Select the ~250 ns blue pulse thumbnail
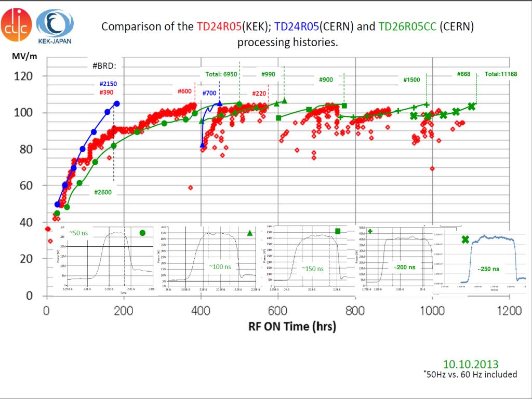The width and height of the screenshot is (532, 399). 480,262
